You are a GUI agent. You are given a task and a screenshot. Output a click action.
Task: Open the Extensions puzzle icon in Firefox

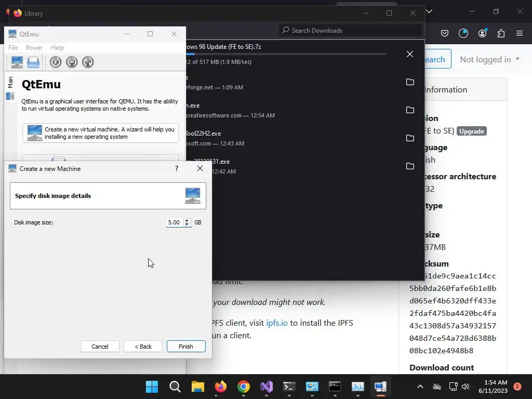click(501, 33)
